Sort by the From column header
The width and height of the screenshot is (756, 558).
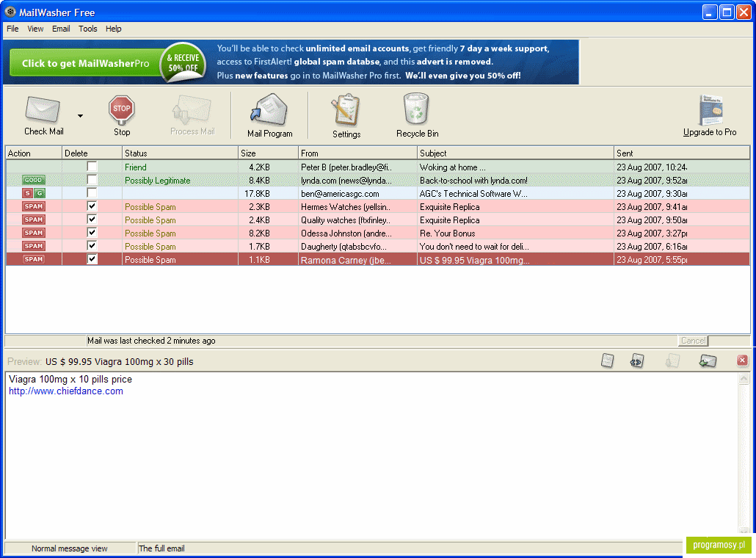point(357,153)
